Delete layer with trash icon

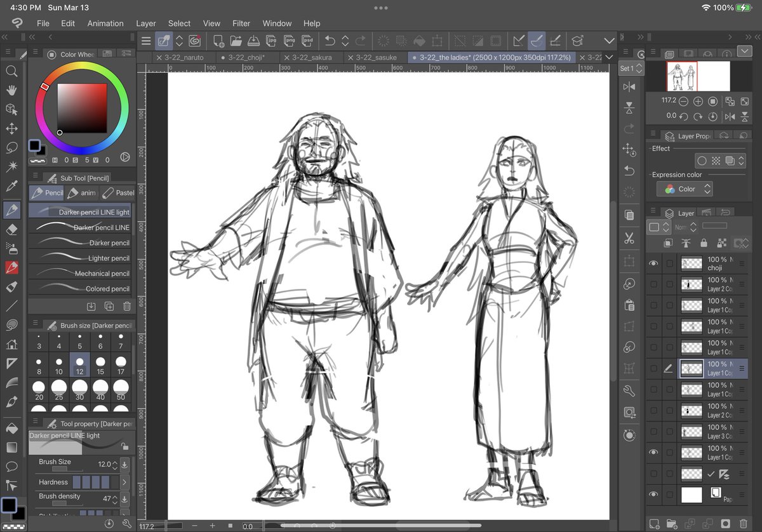(743, 524)
